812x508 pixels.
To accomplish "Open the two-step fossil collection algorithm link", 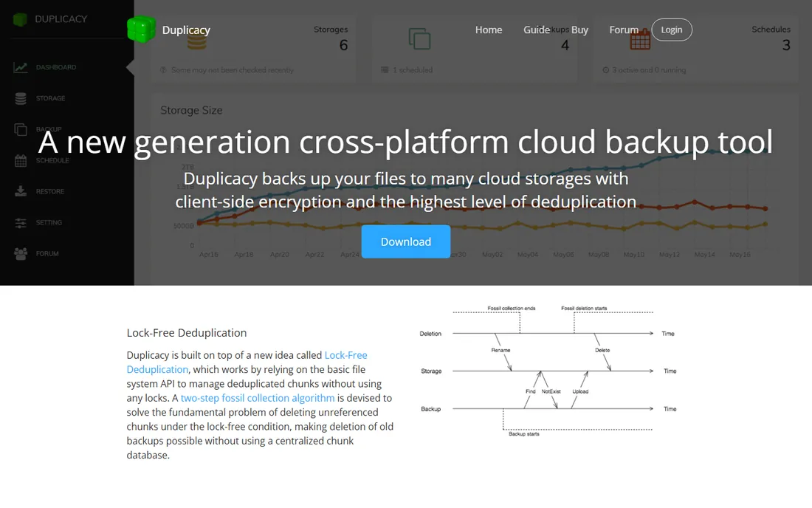I will 258,398.
